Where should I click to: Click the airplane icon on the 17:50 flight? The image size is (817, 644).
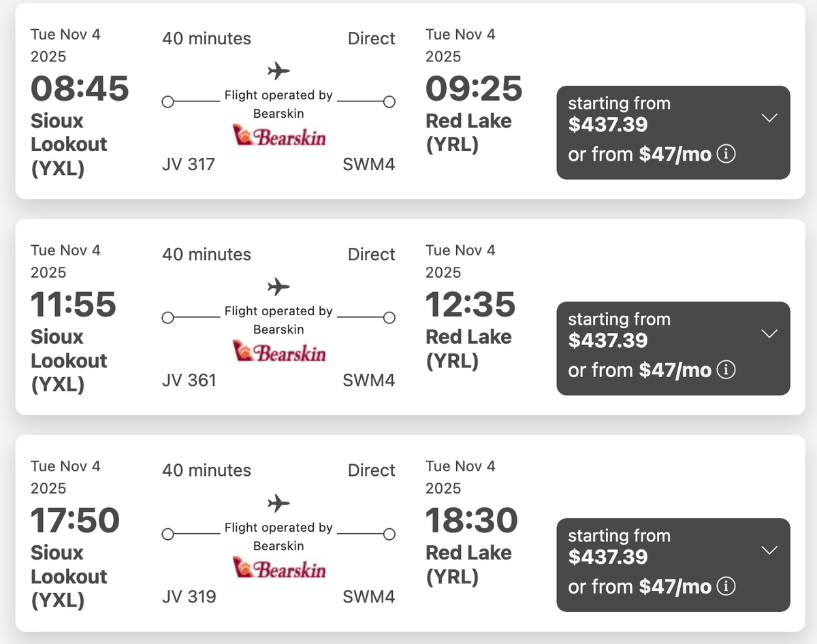point(278,503)
